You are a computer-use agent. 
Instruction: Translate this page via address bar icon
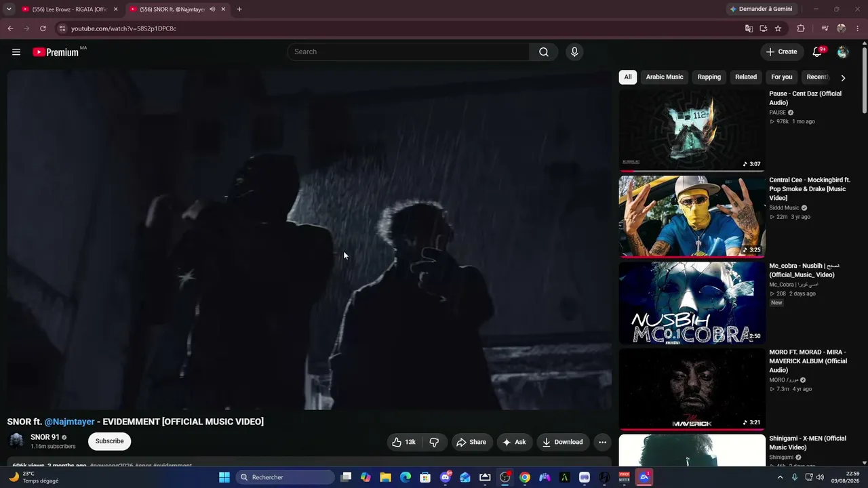point(749,28)
